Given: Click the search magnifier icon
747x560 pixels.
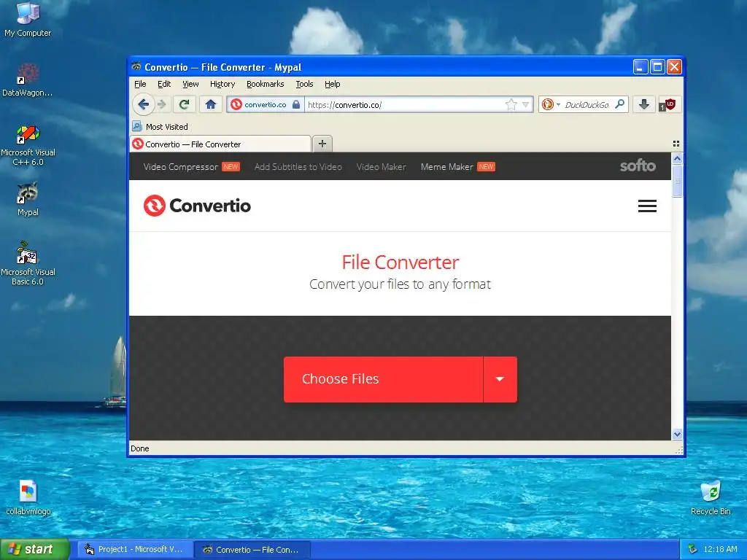Looking at the screenshot, I should coord(620,104).
